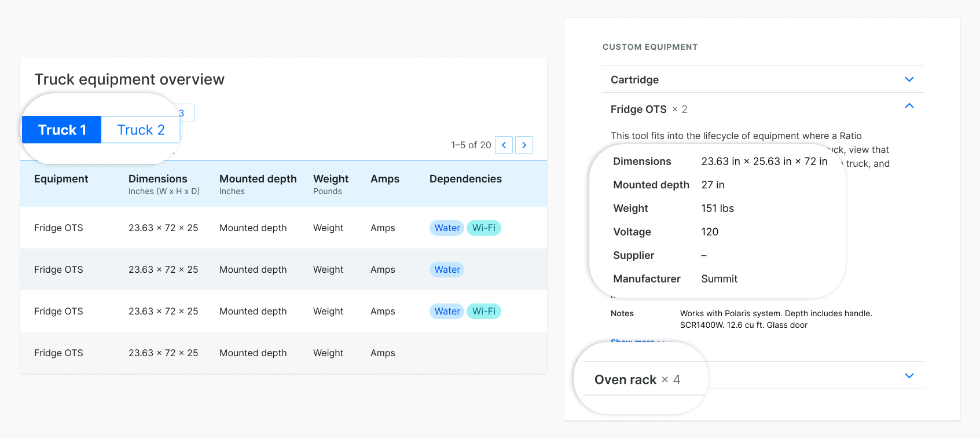Go to the previous page of results

coord(504,145)
